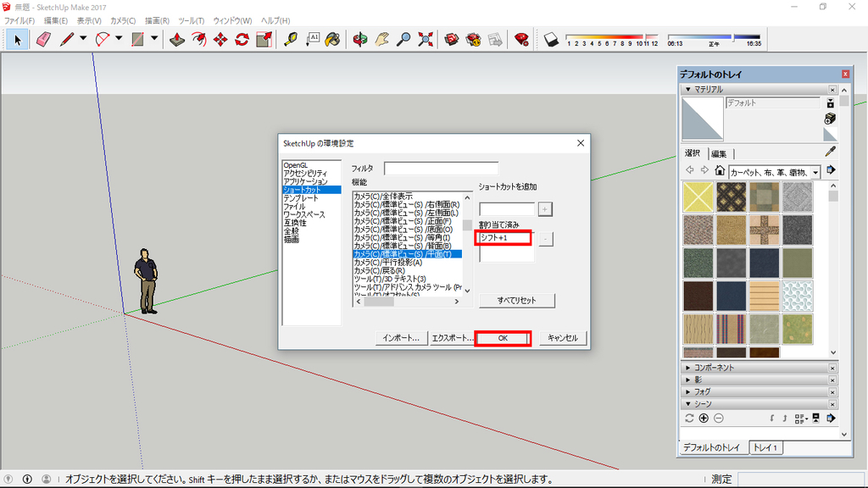Select the Text label tool
Screen dimensions: 868x488
click(312, 39)
